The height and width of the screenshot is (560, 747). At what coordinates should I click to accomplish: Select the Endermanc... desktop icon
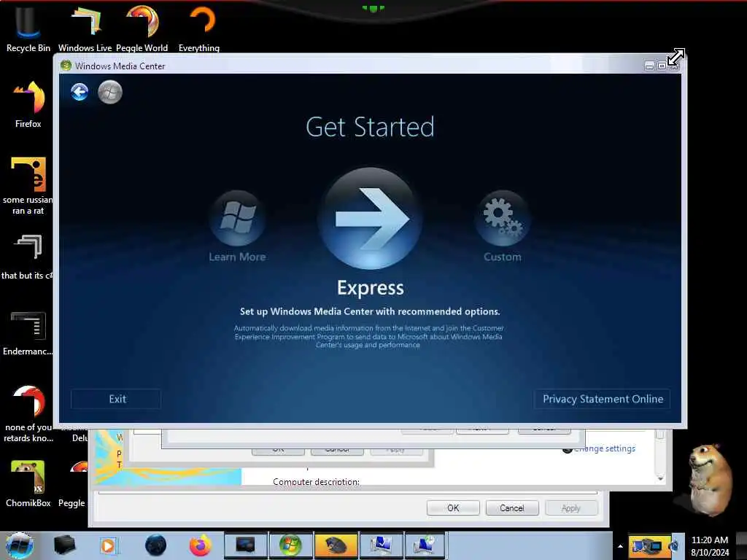(x=28, y=332)
